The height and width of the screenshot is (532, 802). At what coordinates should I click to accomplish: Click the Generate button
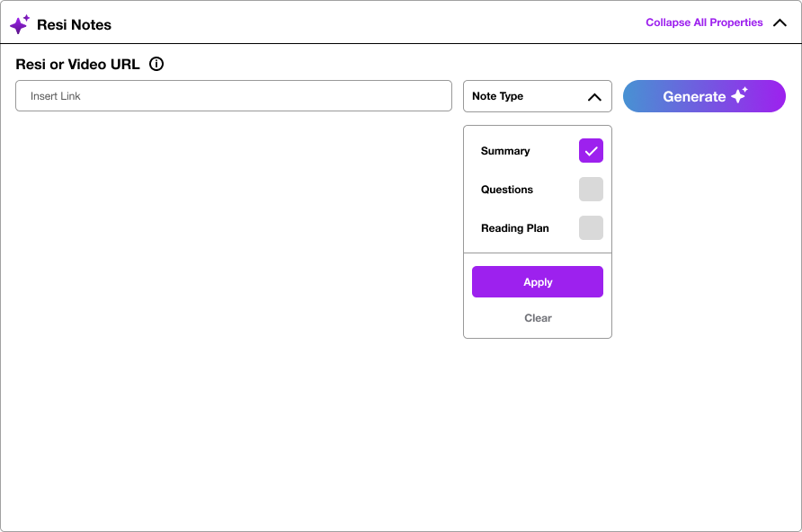click(x=704, y=96)
